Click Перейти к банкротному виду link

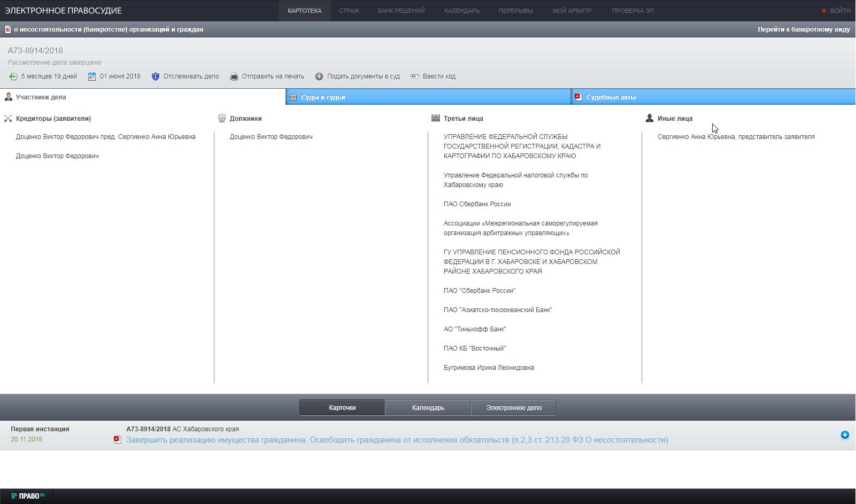(803, 29)
